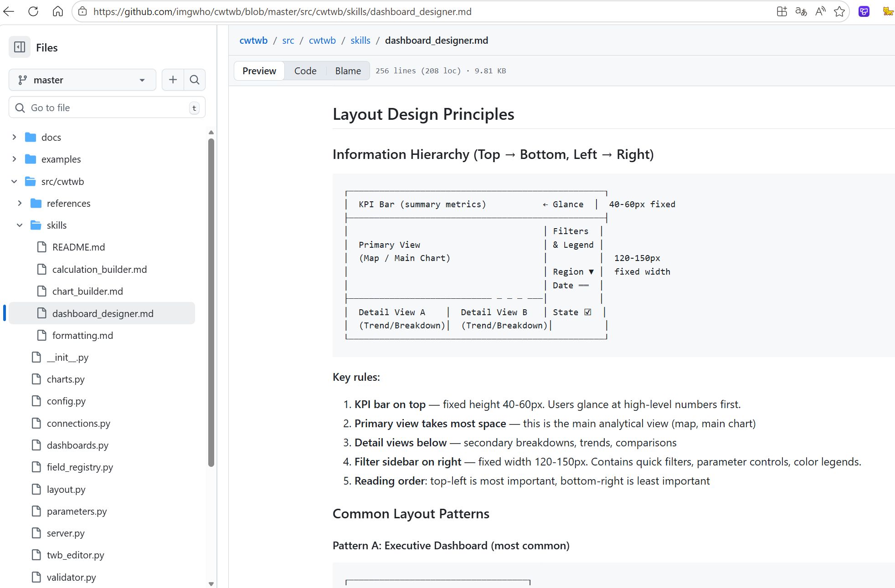Reload the page with refresh icon
This screenshot has height=588, width=895.
click(33, 11)
